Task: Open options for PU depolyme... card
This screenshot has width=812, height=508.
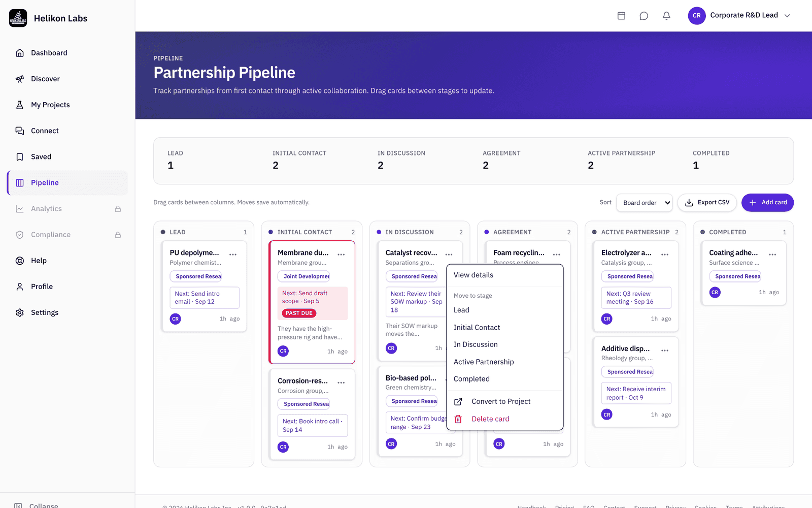Action: coord(233,254)
